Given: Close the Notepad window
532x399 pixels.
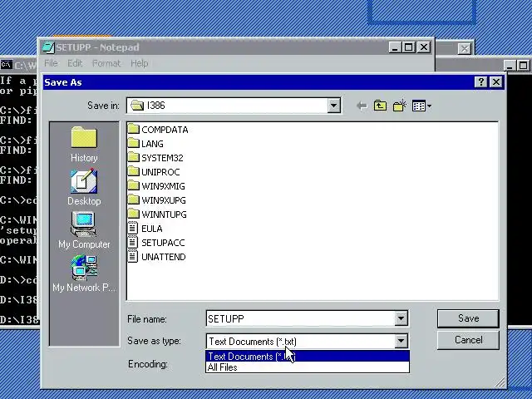Looking at the screenshot, I should [x=424, y=47].
